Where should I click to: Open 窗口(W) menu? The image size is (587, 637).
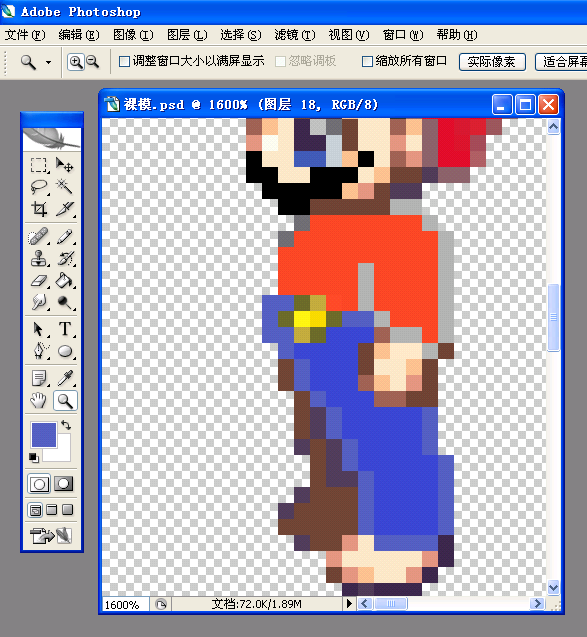[x=403, y=35]
